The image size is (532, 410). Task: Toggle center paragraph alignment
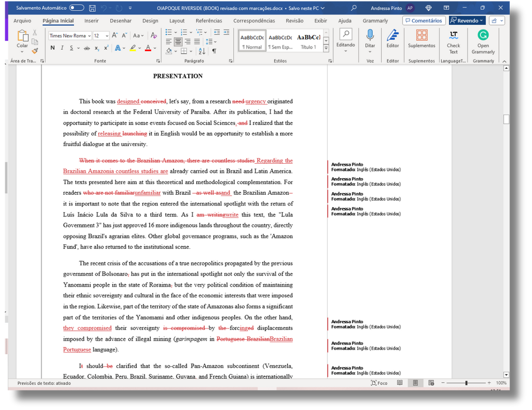[x=178, y=42]
